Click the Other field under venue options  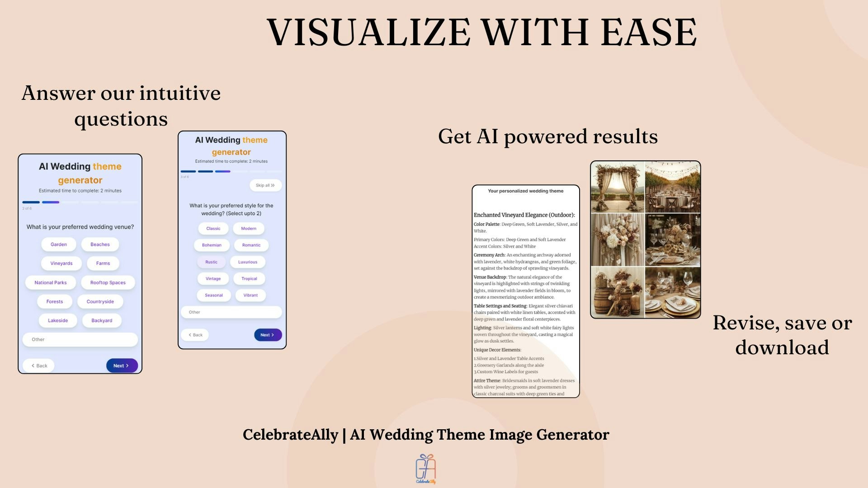(x=80, y=339)
